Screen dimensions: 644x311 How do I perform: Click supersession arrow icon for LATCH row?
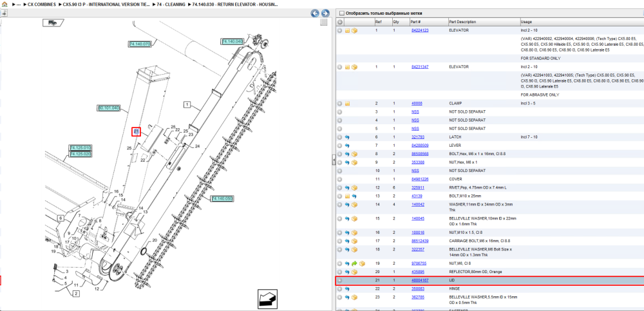pyautogui.click(x=348, y=137)
